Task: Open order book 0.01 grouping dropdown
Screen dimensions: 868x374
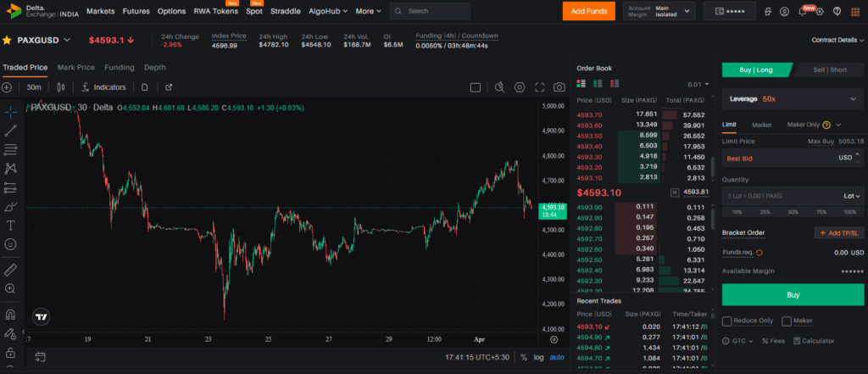Action: (698, 84)
